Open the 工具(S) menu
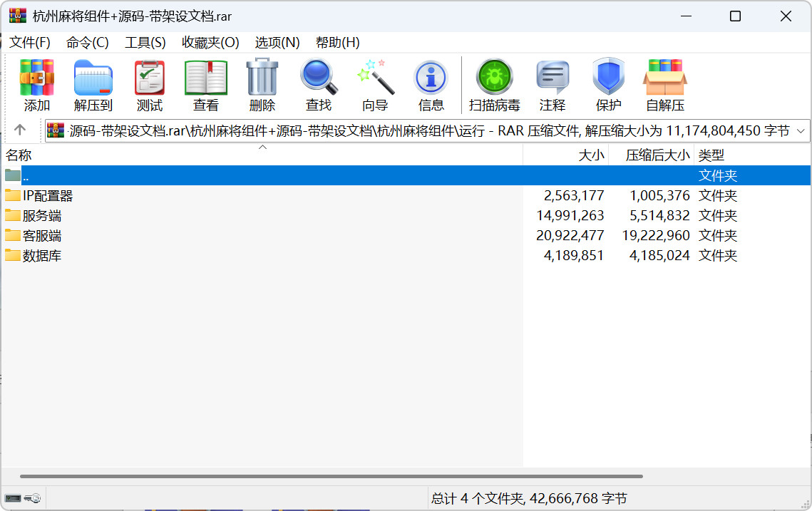 (x=145, y=43)
